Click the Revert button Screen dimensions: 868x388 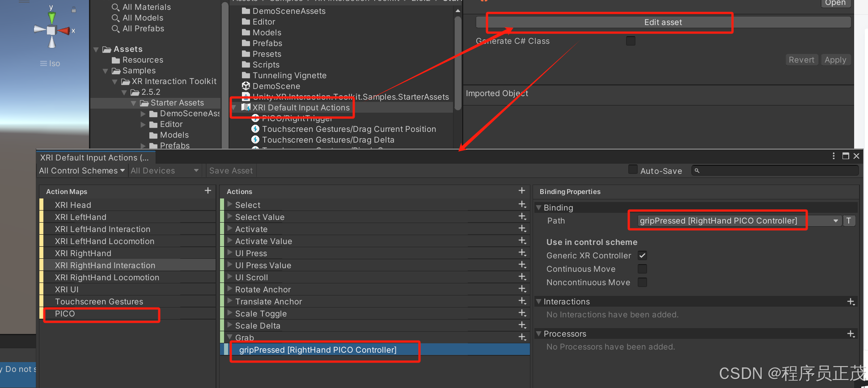tap(801, 60)
